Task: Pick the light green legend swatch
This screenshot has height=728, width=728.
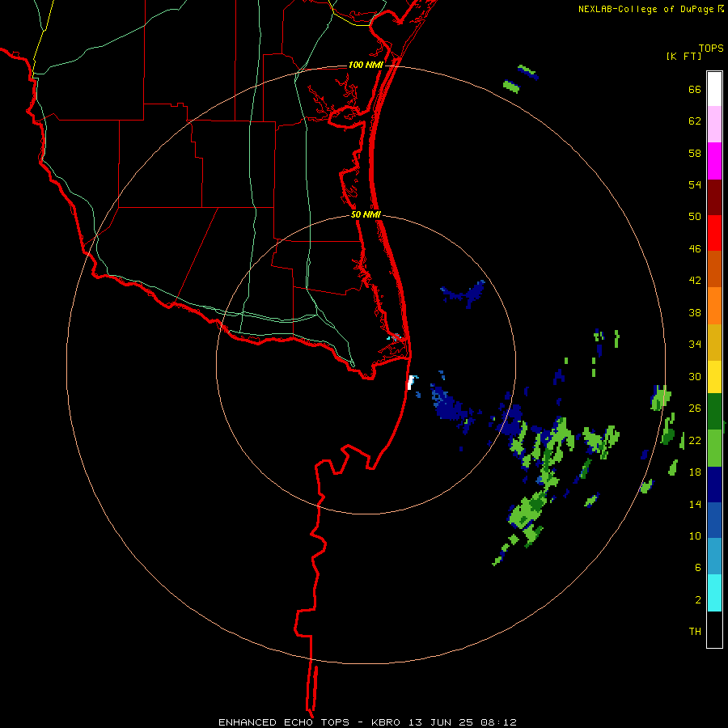Action: pos(714,448)
